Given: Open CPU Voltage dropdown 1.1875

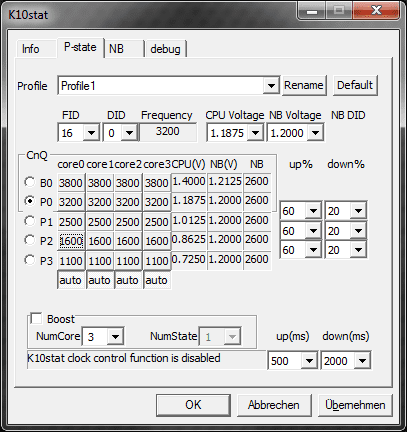Looking at the screenshot, I should point(256,133).
